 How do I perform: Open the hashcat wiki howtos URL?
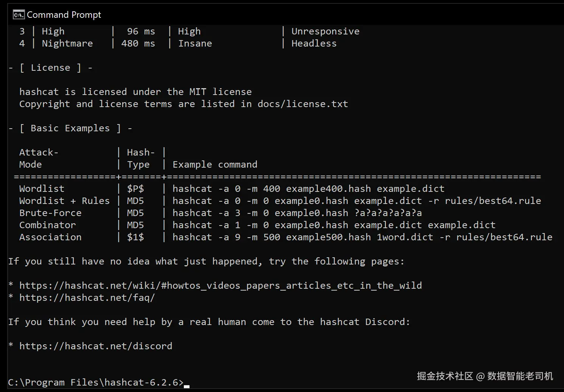pyautogui.click(x=221, y=286)
